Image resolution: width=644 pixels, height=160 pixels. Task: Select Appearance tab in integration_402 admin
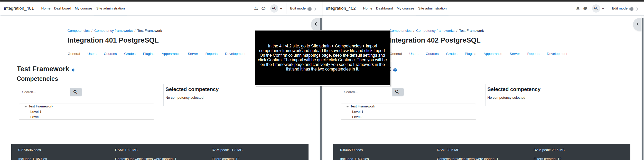point(493,54)
